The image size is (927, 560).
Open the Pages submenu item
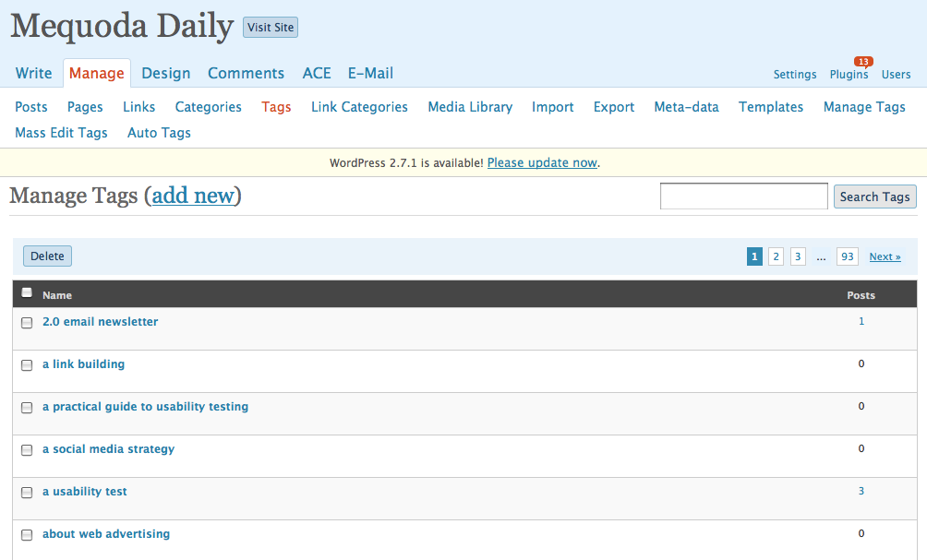pos(85,107)
